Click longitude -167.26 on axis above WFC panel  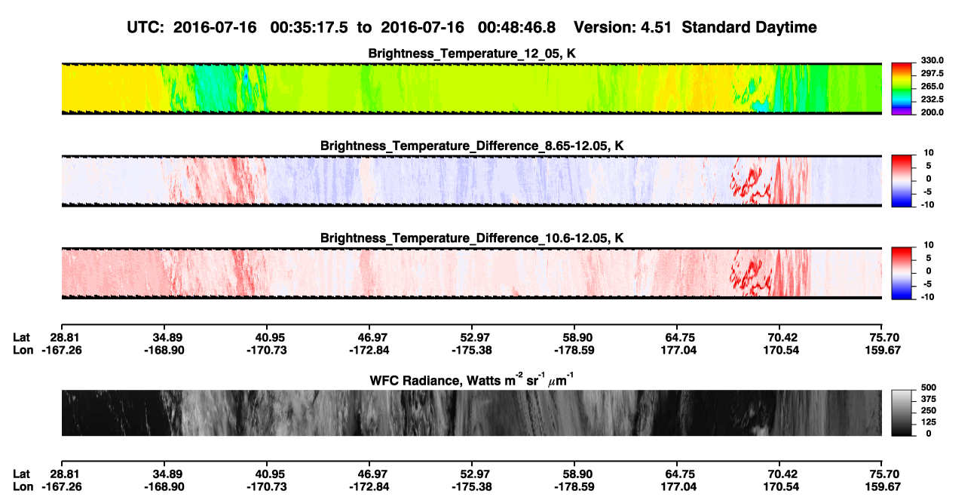61,350
